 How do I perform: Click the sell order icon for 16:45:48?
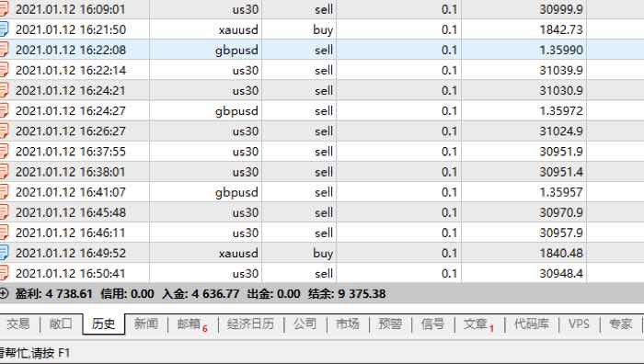[4, 212]
